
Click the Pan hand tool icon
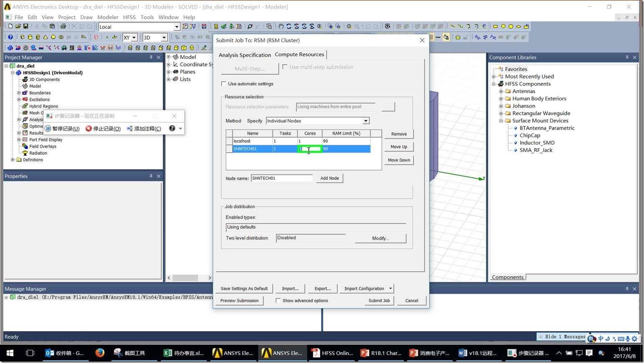click(x=281, y=26)
